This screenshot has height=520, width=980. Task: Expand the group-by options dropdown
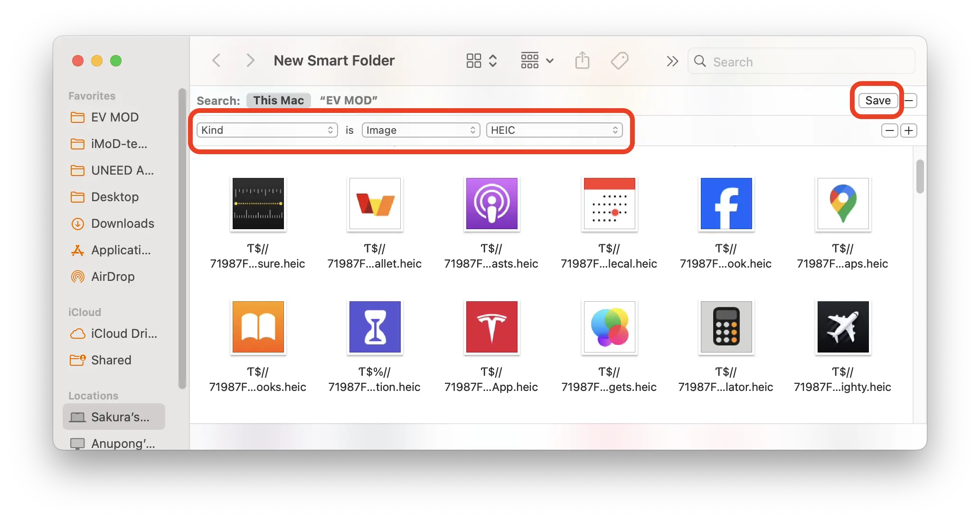pyautogui.click(x=537, y=61)
